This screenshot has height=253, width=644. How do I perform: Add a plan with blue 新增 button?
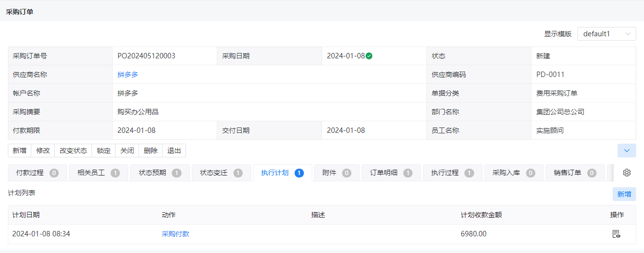624,194
